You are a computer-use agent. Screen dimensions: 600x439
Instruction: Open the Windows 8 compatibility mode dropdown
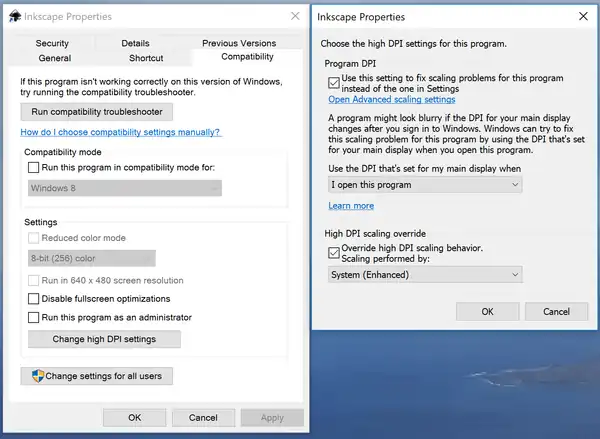[124, 188]
